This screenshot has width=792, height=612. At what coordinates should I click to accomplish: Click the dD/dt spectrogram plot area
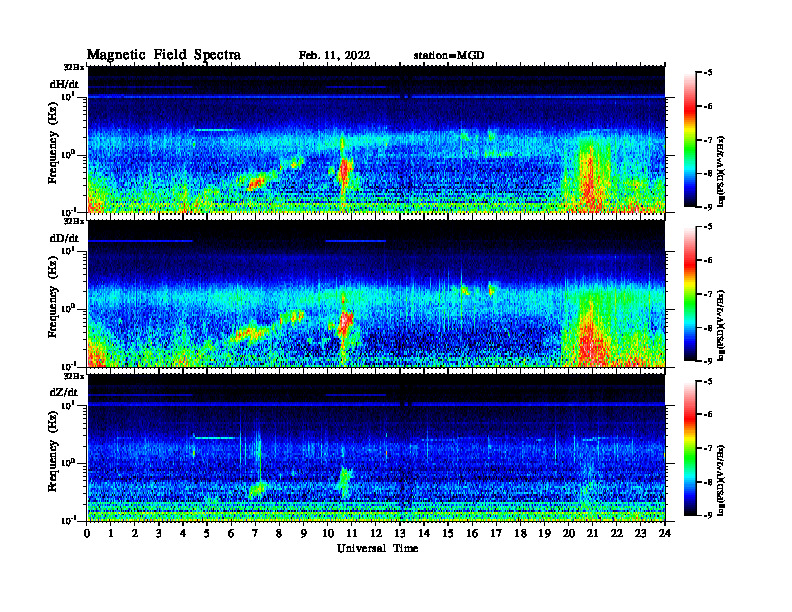click(x=376, y=293)
